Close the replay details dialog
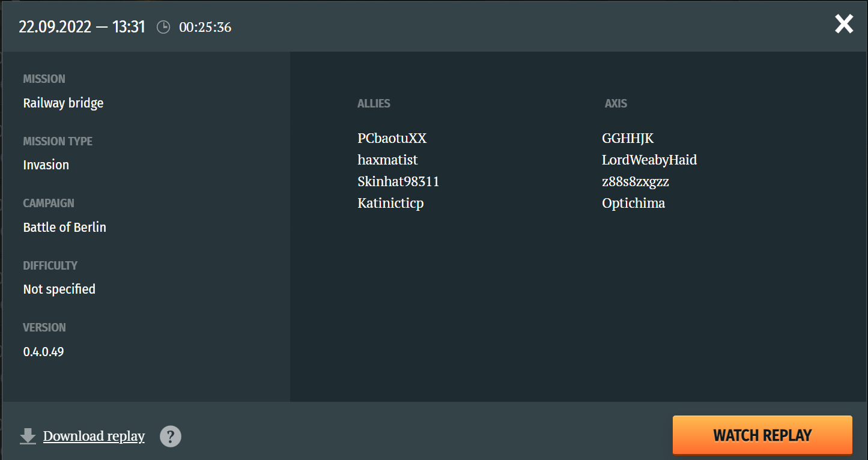 click(844, 24)
